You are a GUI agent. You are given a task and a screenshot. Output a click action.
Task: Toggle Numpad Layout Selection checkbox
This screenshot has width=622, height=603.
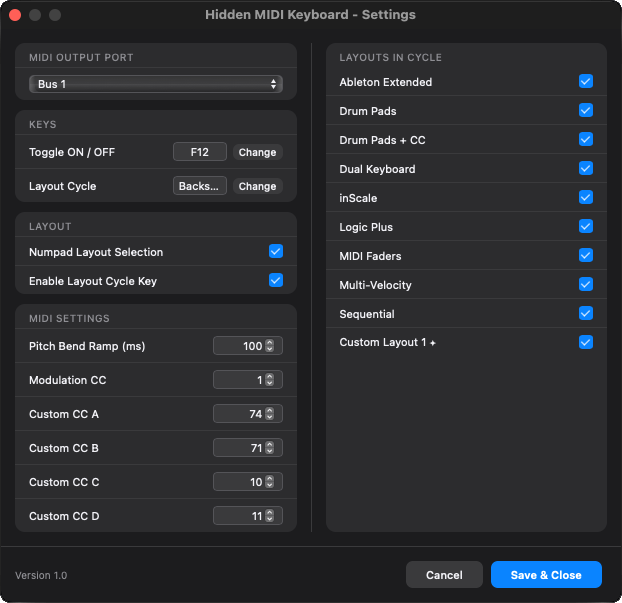coord(276,252)
